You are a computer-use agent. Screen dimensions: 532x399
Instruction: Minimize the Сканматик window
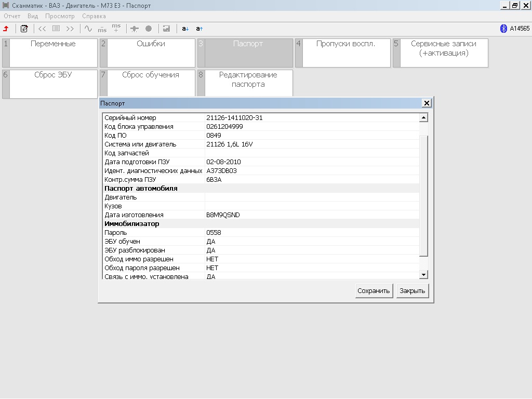[505, 5]
